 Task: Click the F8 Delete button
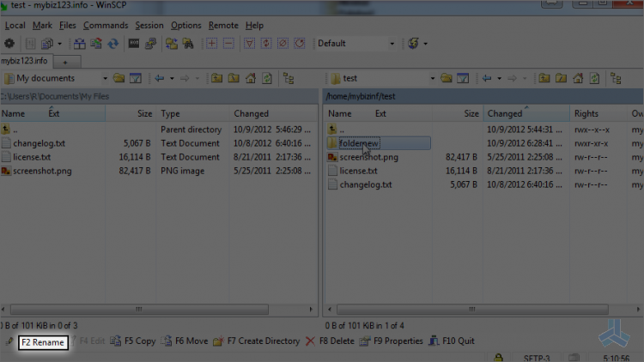pyautogui.click(x=330, y=341)
